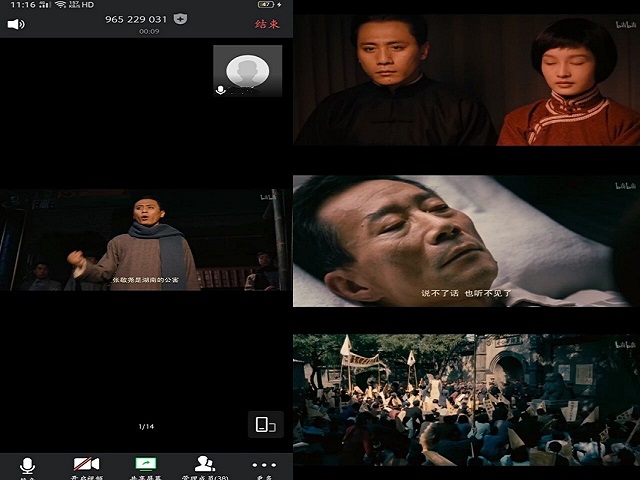Click the shared movie video in meeting
Screen dimensions: 640x480
click(x=146, y=240)
